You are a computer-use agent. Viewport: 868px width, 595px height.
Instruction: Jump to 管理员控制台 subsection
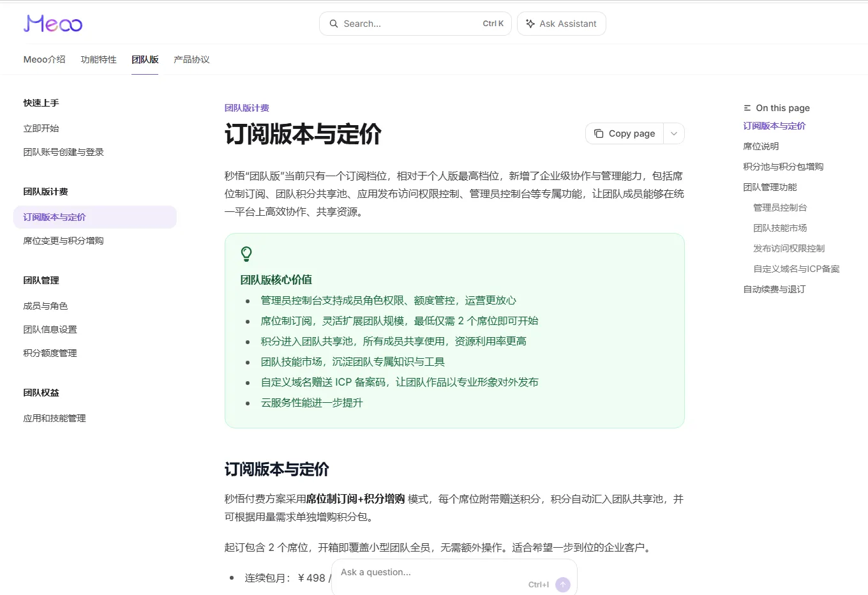(781, 207)
